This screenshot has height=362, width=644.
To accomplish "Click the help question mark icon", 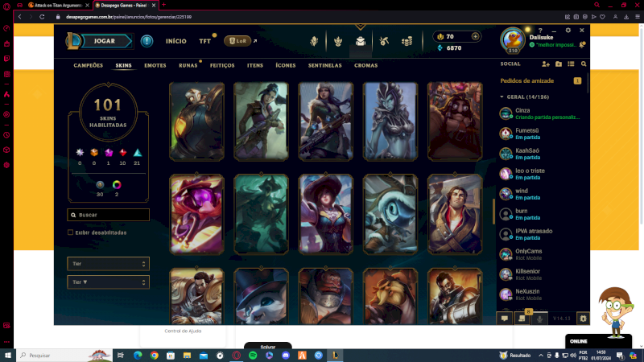I will (540, 31).
